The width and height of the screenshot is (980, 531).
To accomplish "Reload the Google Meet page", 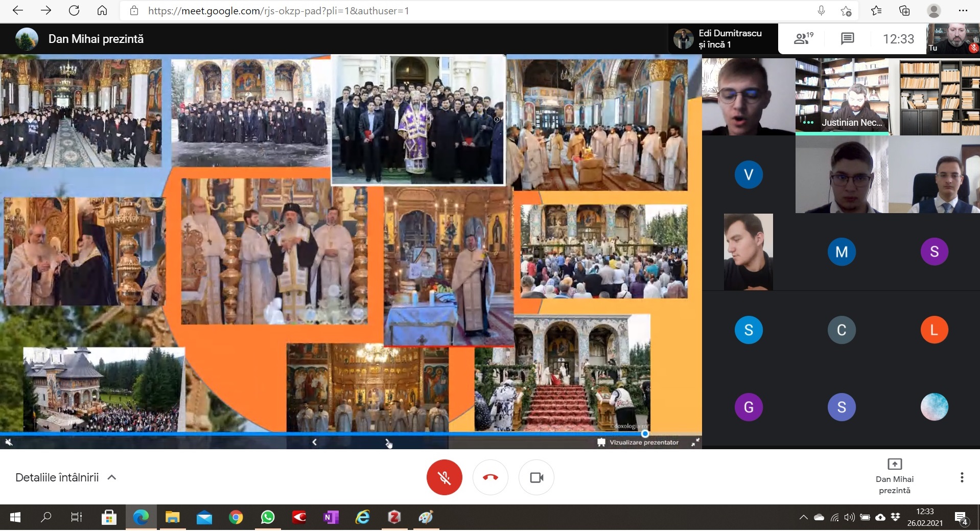I will (x=74, y=11).
